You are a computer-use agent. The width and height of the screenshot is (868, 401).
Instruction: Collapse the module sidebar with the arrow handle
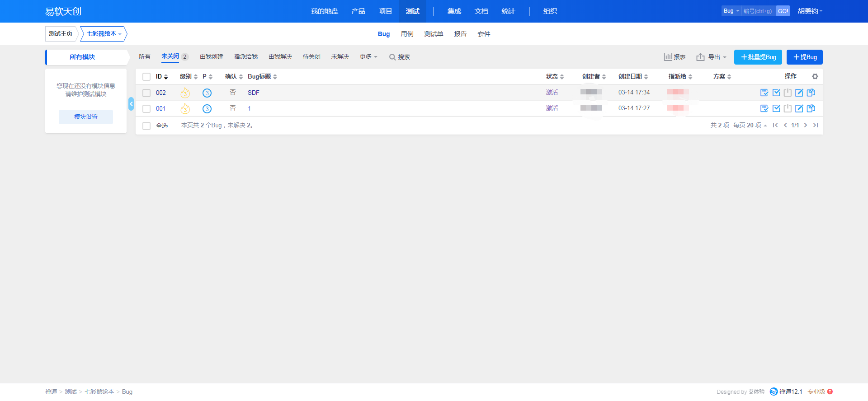(131, 104)
